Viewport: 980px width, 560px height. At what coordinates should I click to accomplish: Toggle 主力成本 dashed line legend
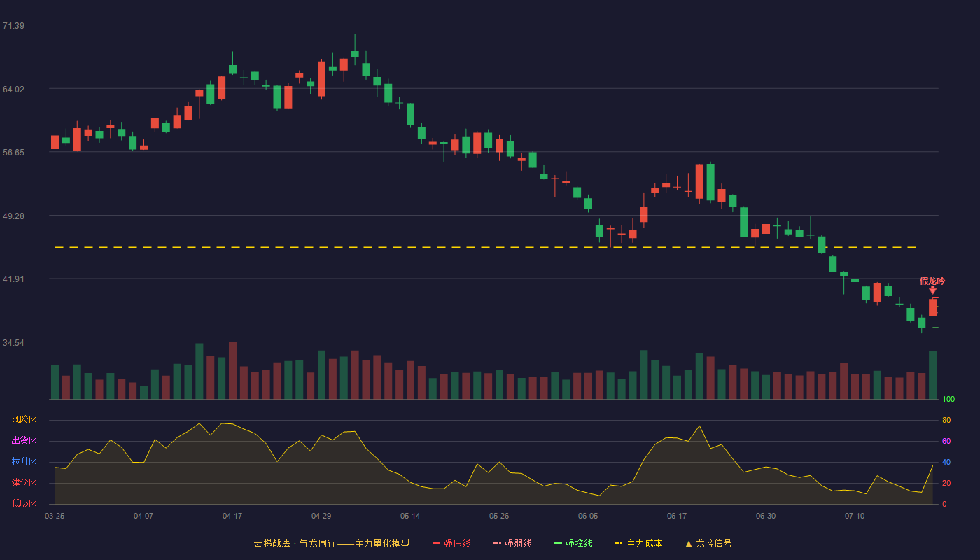638,543
